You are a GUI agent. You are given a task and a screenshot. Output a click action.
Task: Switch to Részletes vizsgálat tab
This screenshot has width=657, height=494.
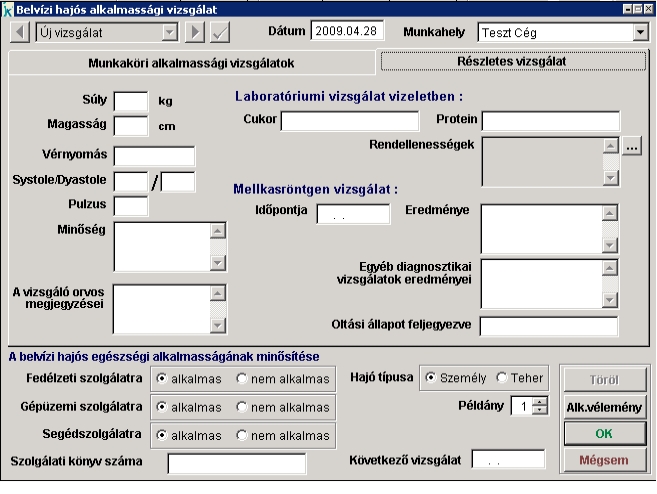(x=513, y=61)
